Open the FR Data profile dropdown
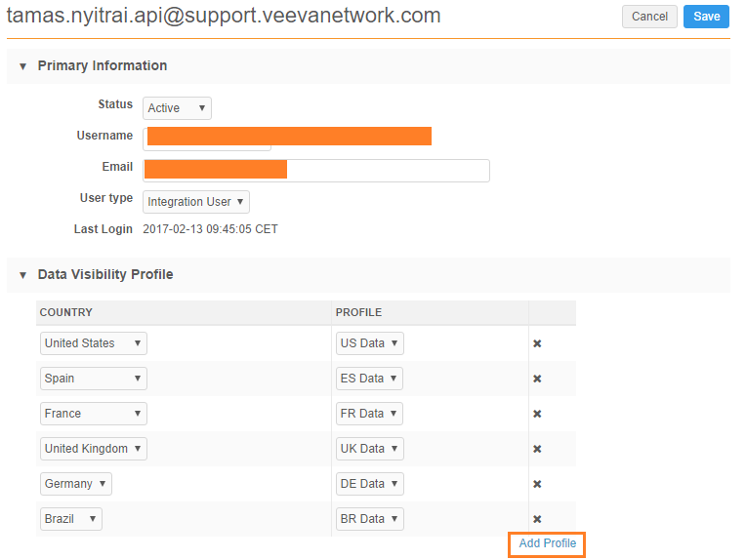The height and width of the screenshot is (560, 746). (369, 414)
